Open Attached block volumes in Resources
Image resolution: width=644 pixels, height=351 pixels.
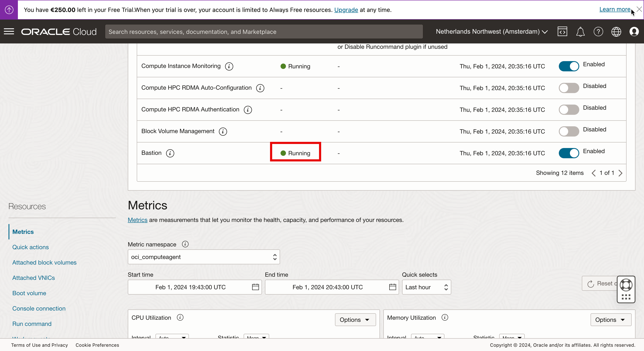click(x=44, y=262)
